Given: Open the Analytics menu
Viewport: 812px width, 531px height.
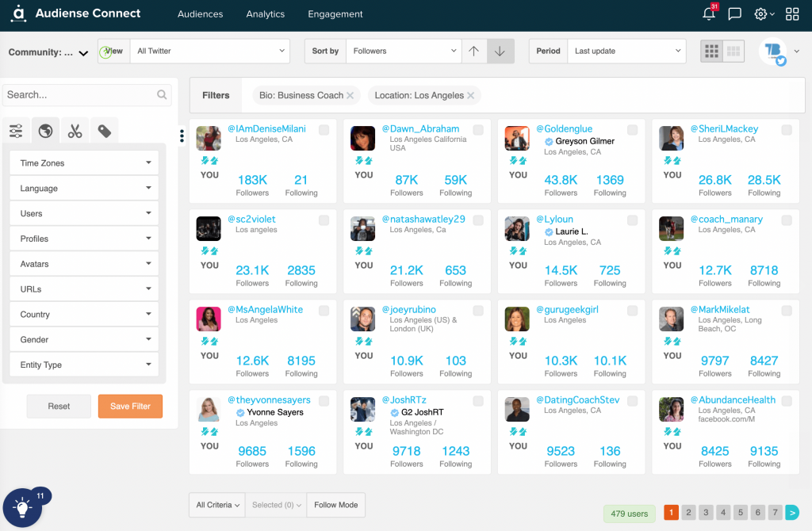Looking at the screenshot, I should pyautogui.click(x=265, y=13).
